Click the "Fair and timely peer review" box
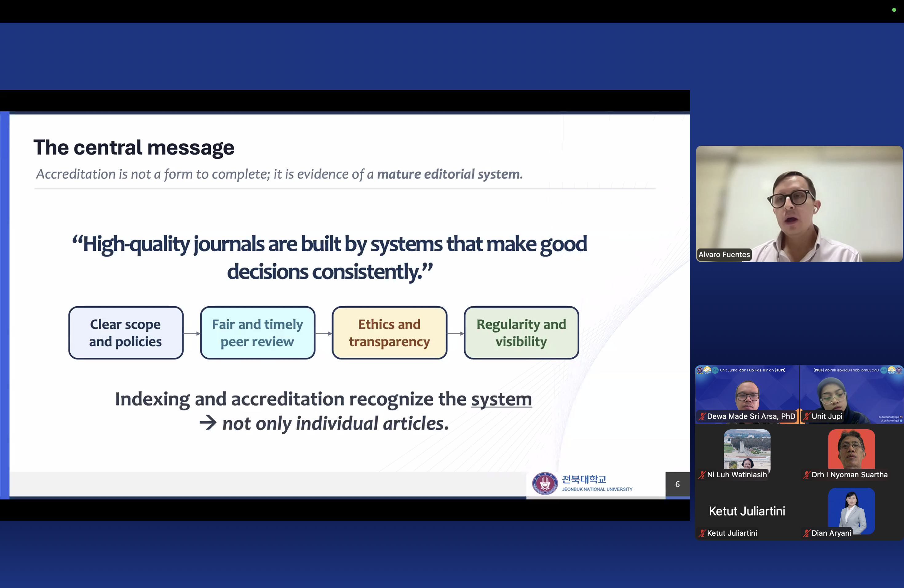 [x=258, y=333]
